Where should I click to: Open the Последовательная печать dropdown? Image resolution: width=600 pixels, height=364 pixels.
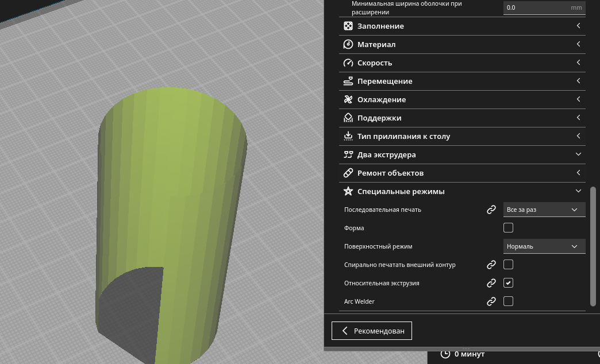point(544,210)
